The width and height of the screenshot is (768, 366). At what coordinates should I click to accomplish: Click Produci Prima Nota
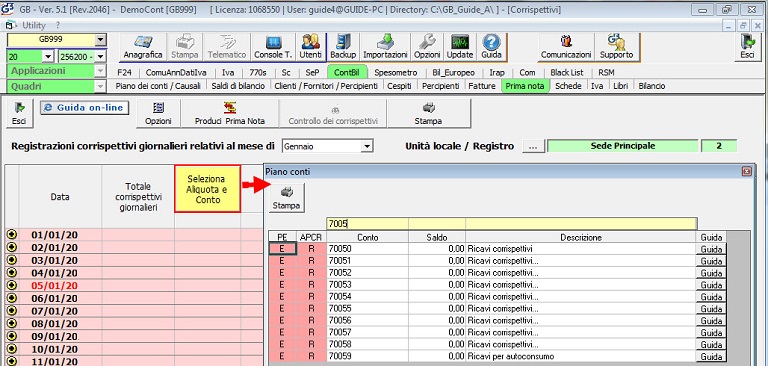click(x=230, y=114)
